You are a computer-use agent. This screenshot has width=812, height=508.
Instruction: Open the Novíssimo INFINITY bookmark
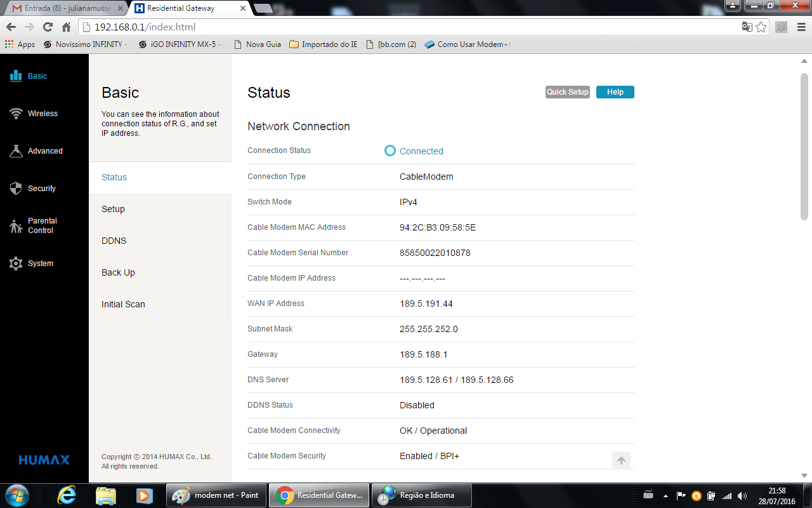tap(86, 44)
